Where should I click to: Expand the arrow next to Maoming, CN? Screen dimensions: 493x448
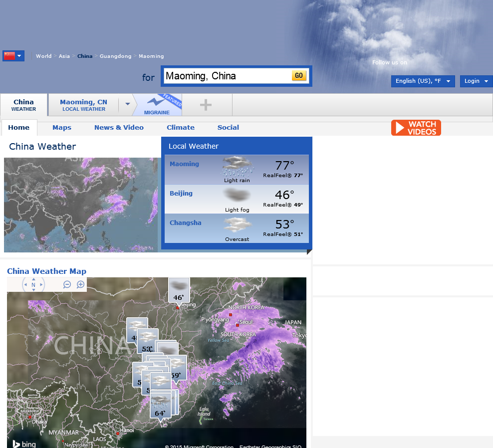pyautogui.click(x=127, y=104)
